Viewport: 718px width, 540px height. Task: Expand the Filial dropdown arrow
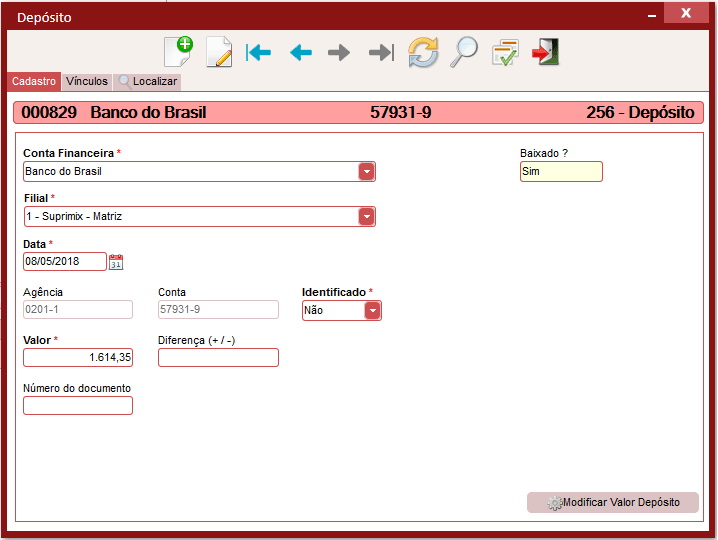pos(366,217)
